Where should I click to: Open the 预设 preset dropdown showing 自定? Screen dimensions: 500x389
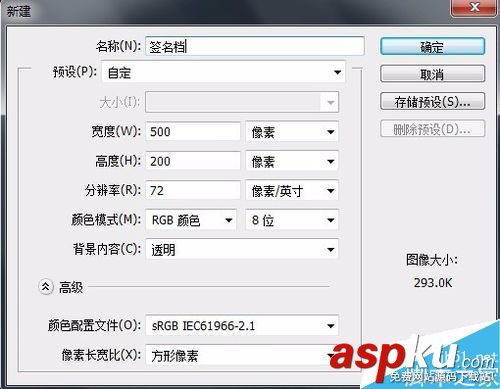tap(224, 72)
